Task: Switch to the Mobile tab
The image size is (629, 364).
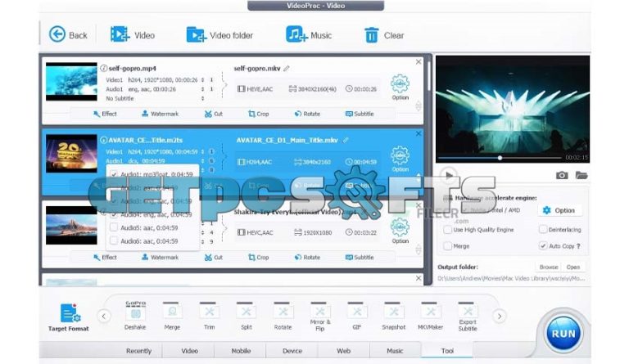Action: pos(241,351)
